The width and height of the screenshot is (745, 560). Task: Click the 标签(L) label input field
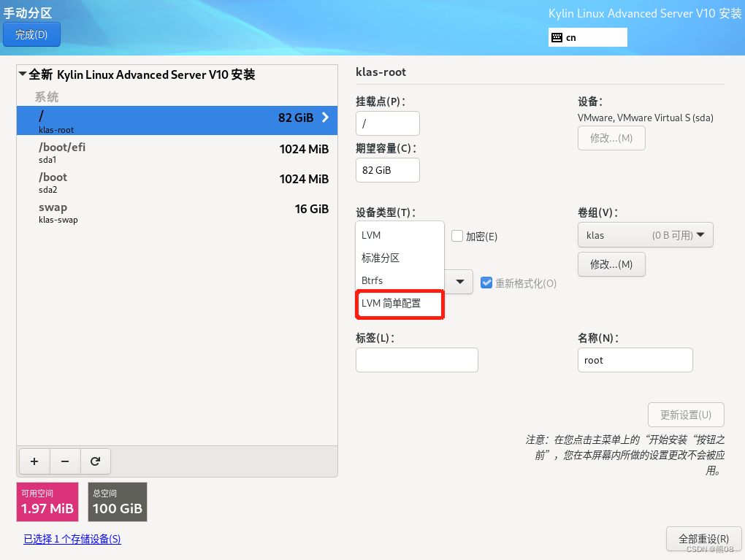416,360
